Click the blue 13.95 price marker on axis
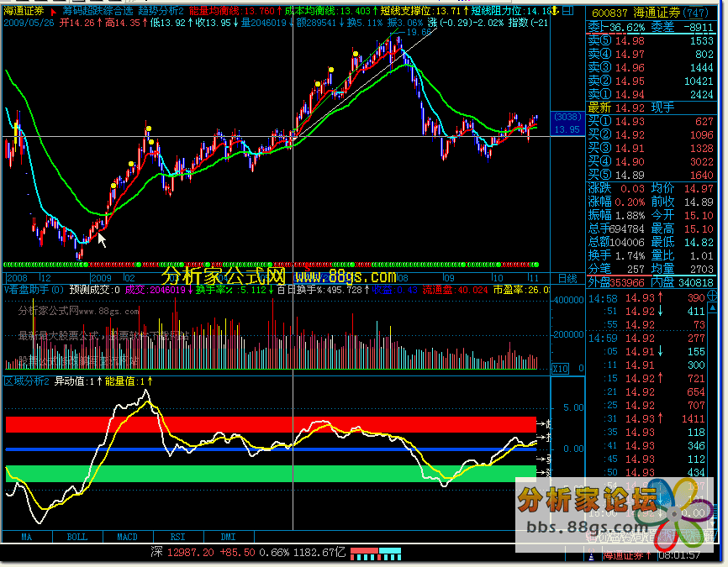The image size is (728, 567). [566, 130]
